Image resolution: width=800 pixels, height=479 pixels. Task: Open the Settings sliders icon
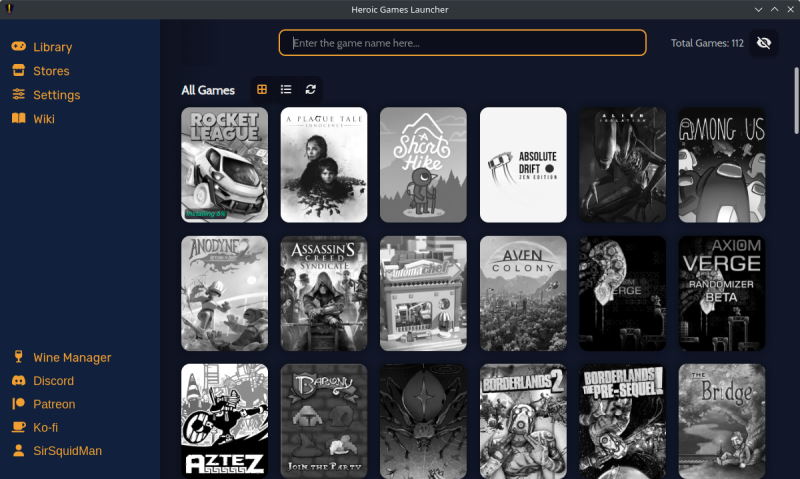point(18,94)
